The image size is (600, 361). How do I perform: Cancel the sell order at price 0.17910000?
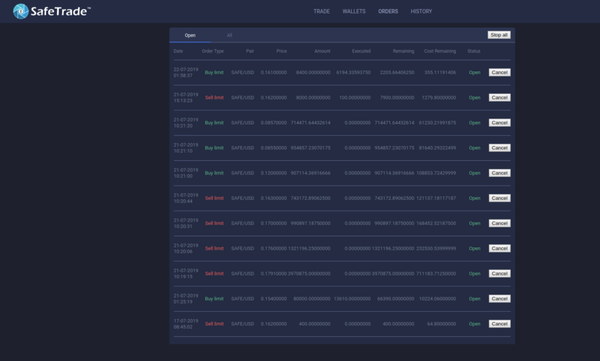point(499,274)
